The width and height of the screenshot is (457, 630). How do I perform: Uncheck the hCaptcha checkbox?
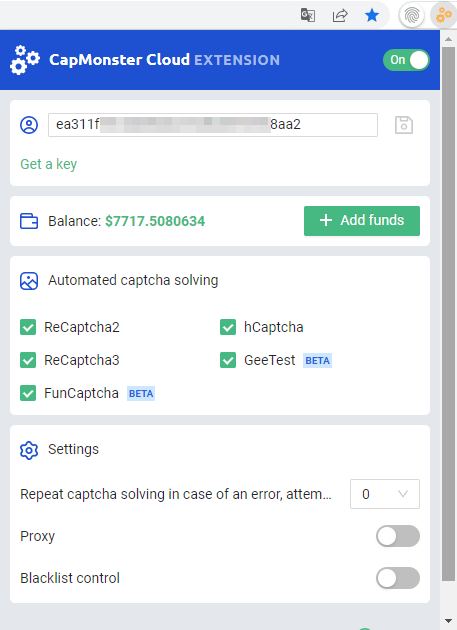pos(228,327)
